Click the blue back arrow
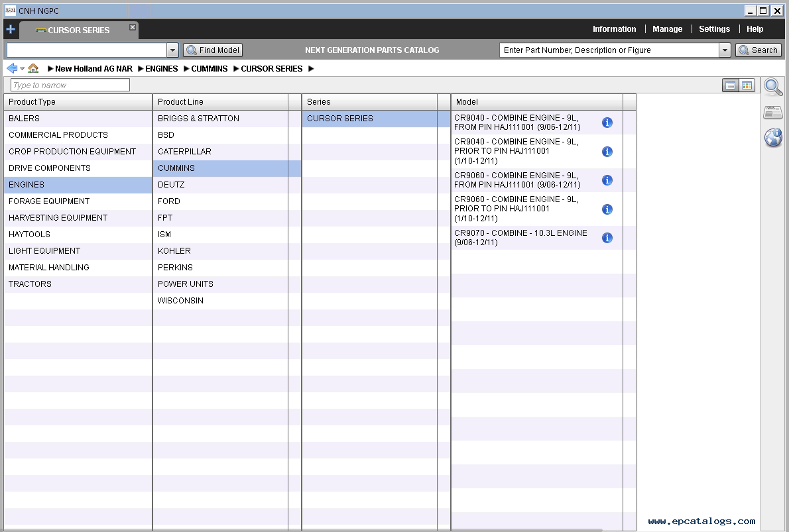Screen dimensions: 789x532 tap(11, 68)
